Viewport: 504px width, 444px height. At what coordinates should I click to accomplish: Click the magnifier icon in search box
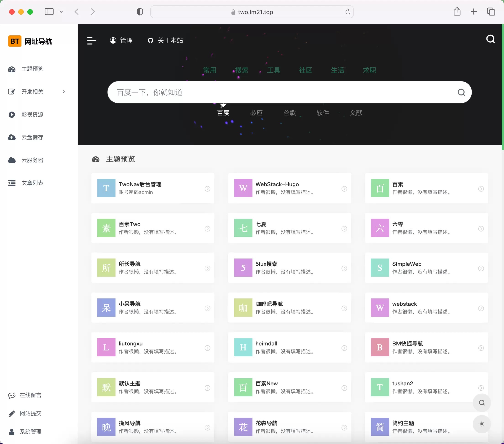(x=461, y=92)
